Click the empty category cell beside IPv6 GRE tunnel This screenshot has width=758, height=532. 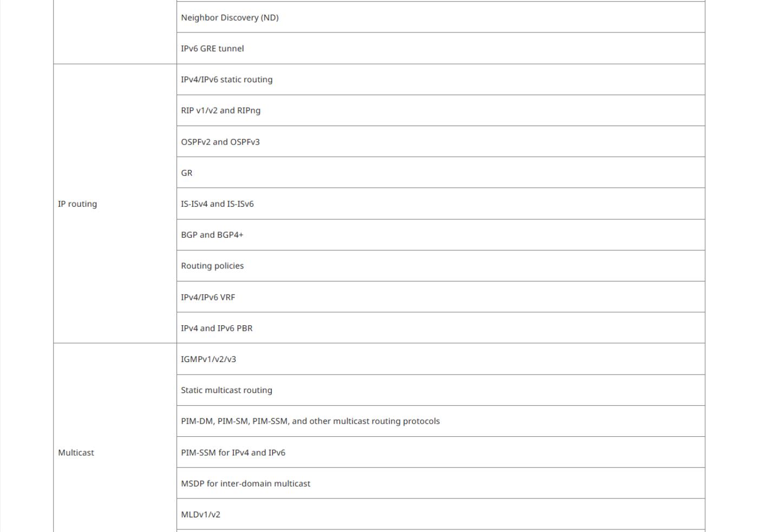click(x=115, y=32)
